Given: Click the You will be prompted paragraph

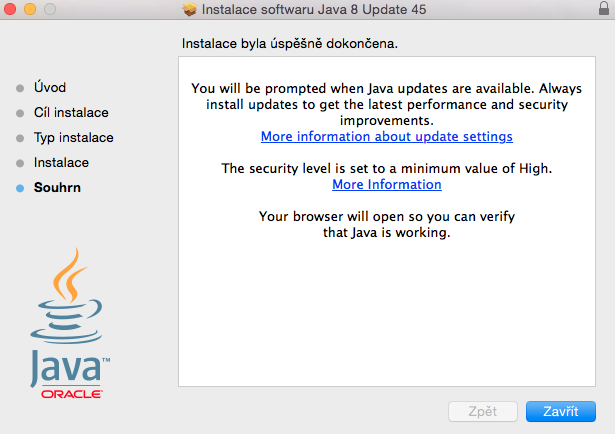Looking at the screenshot, I should 387,104.
